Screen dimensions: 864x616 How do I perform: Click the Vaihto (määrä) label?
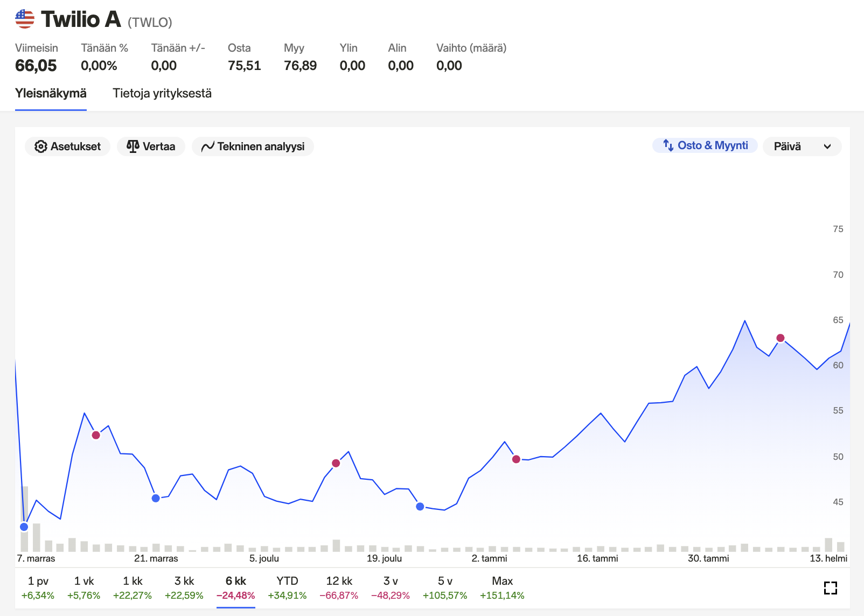click(471, 48)
